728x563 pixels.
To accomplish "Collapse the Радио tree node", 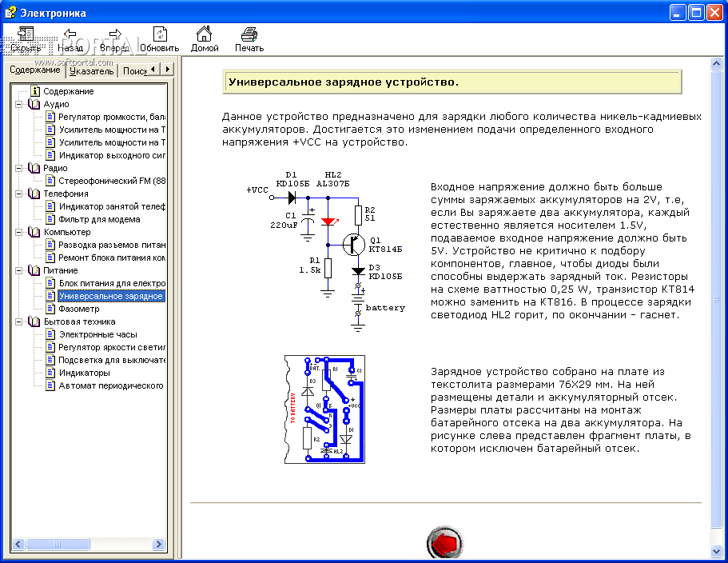I will (x=18, y=168).
